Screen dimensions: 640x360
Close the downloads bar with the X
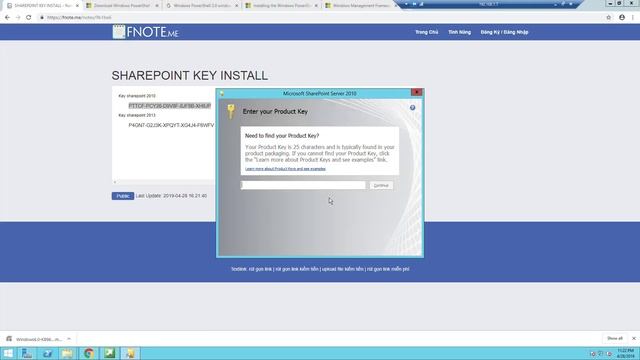click(634, 338)
